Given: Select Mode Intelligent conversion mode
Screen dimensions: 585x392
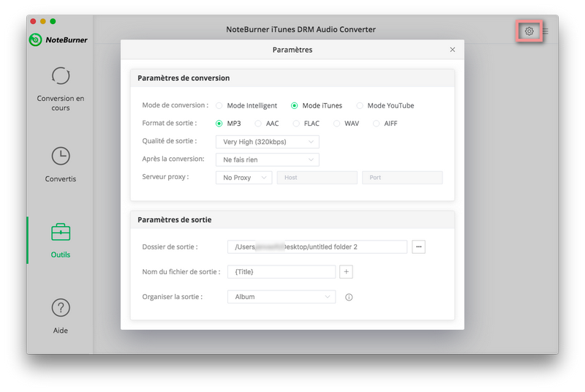Looking at the screenshot, I should coord(246,105).
